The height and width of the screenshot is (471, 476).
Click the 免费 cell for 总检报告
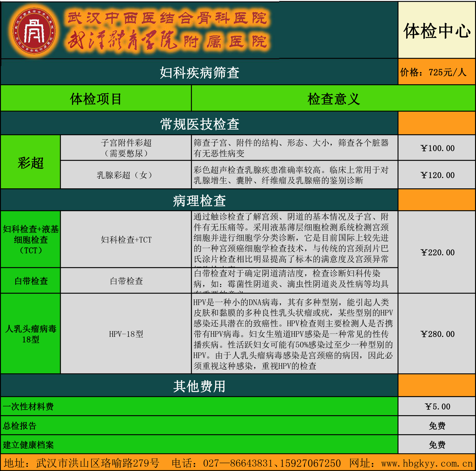[x=437, y=425]
